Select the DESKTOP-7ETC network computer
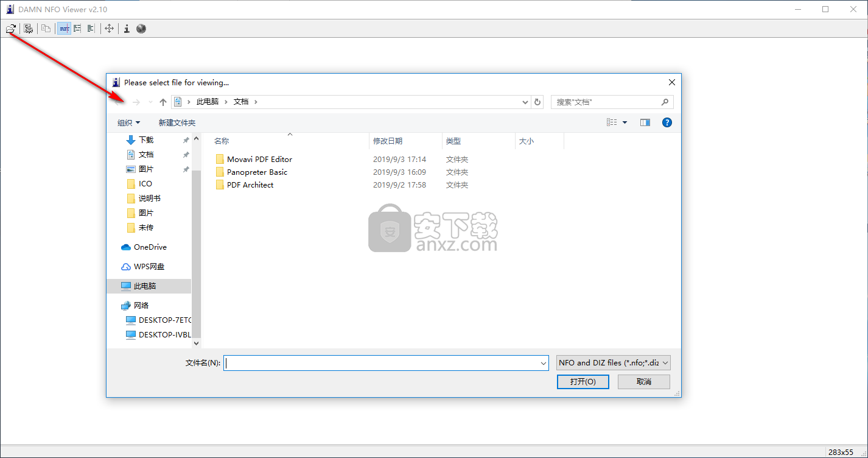Viewport: 868px width, 458px height. [x=165, y=320]
